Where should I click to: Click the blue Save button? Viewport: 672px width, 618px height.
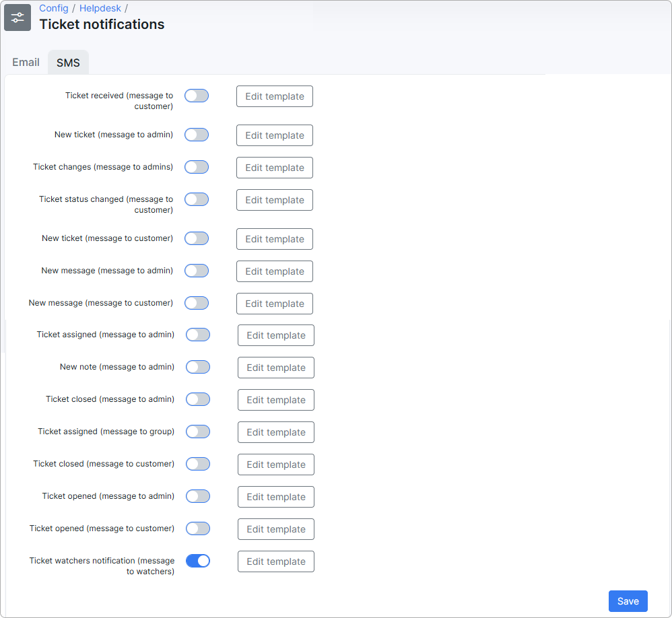pyautogui.click(x=628, y=601)
